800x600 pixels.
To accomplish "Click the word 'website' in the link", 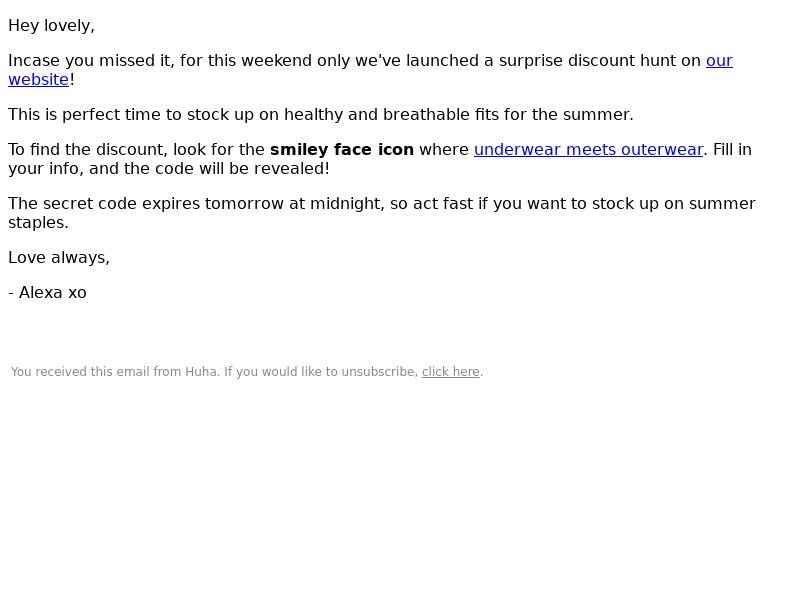I will coord(38,80).
